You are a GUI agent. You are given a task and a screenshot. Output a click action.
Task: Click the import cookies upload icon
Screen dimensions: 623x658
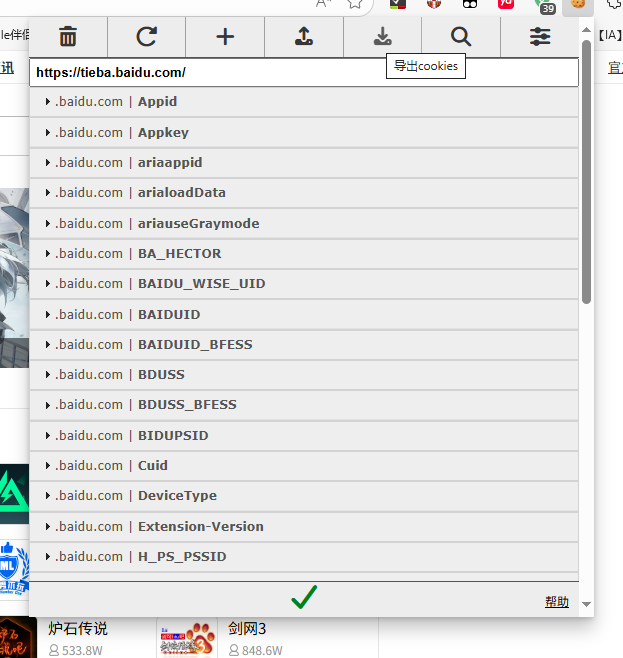point(304,37)
